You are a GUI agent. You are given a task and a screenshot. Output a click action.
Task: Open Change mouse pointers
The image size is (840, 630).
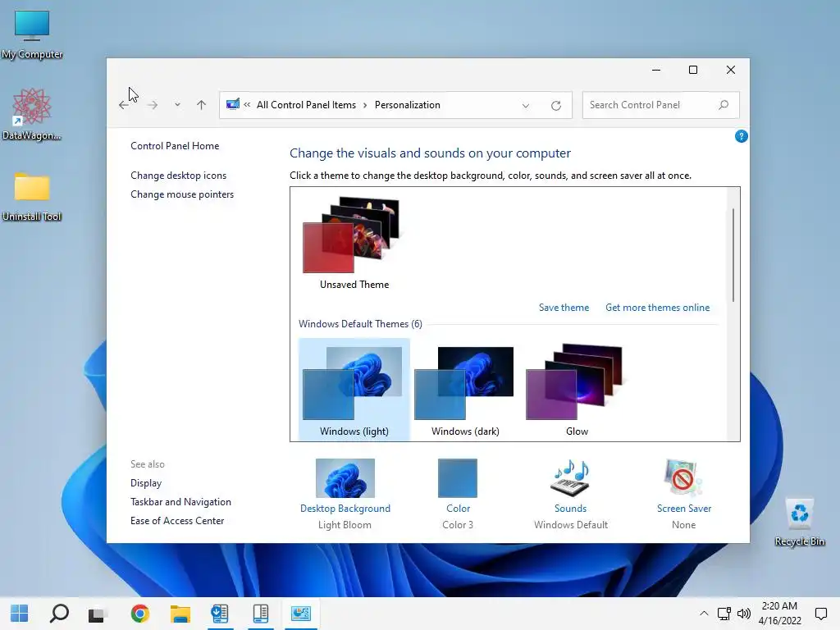click(x=182, y=194)
